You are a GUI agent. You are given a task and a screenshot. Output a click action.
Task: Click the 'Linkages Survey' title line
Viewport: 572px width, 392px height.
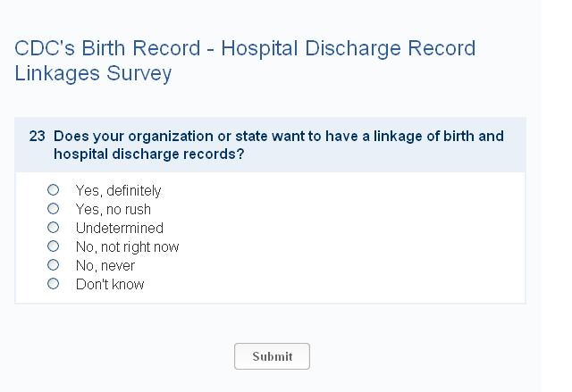pos(93,73)
